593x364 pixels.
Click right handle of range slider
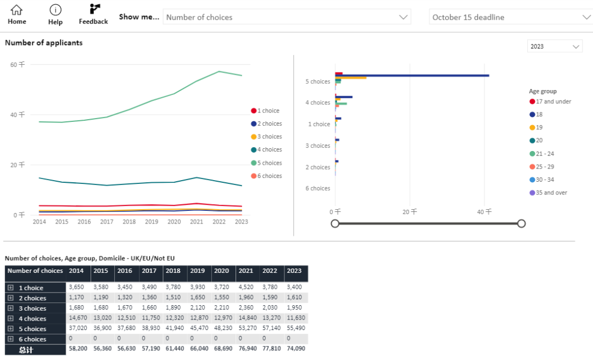point(522,223)
